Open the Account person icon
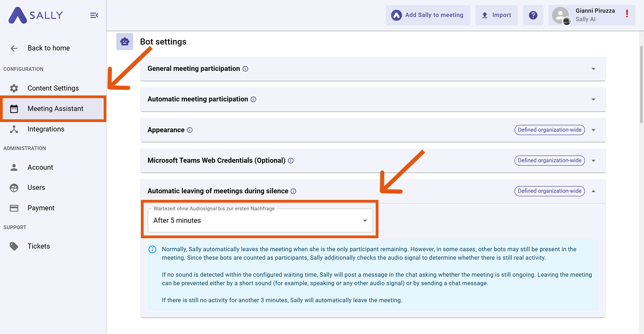The width and height of the screenshot is (644, 334). tap(14, 167)
